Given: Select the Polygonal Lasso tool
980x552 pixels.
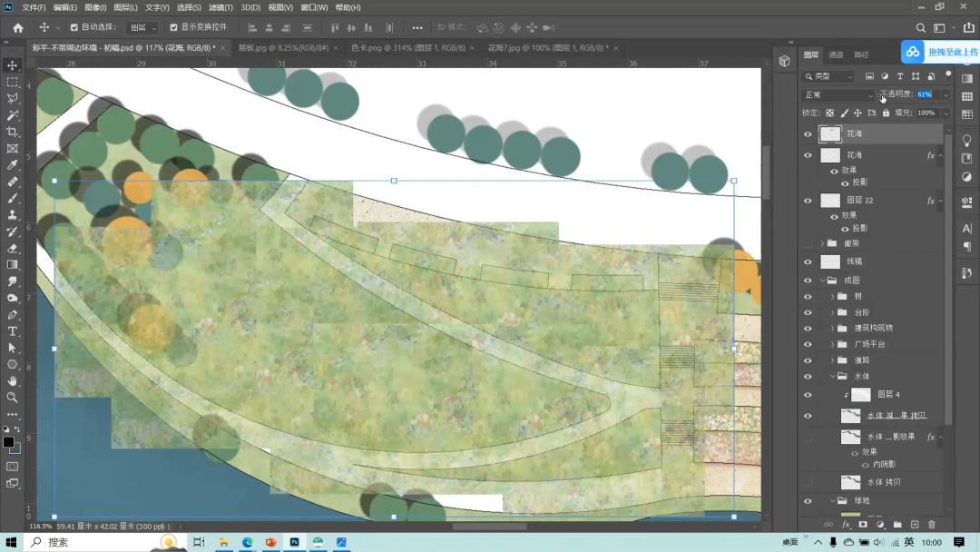Looking at the screenshot, I should coord(12,99).
